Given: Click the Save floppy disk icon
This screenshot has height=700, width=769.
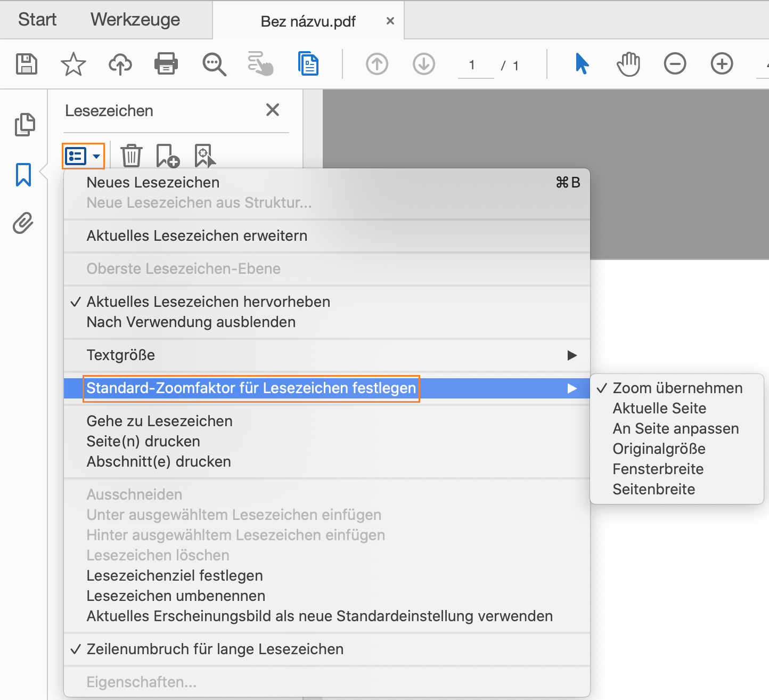Looking at the screenshot, I should [26, 64].
